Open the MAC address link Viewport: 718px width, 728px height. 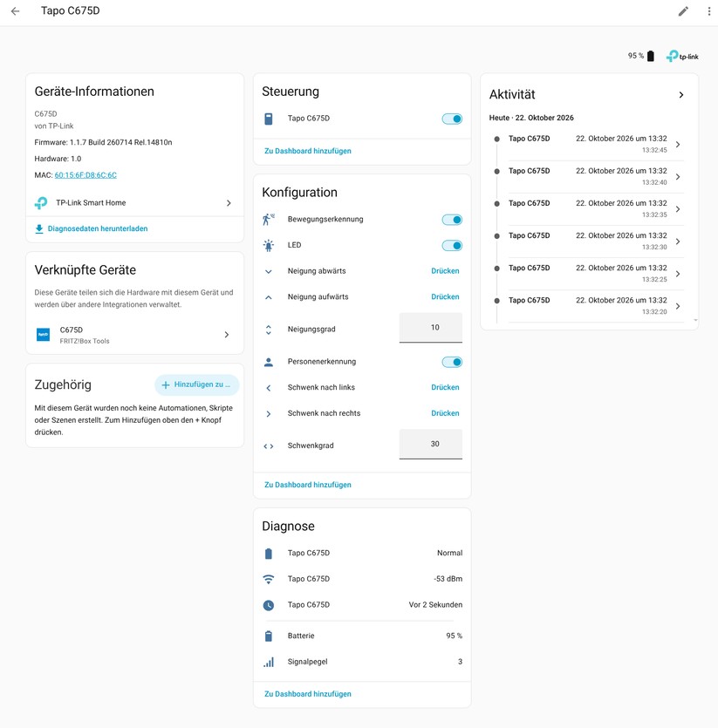[85, 175]
